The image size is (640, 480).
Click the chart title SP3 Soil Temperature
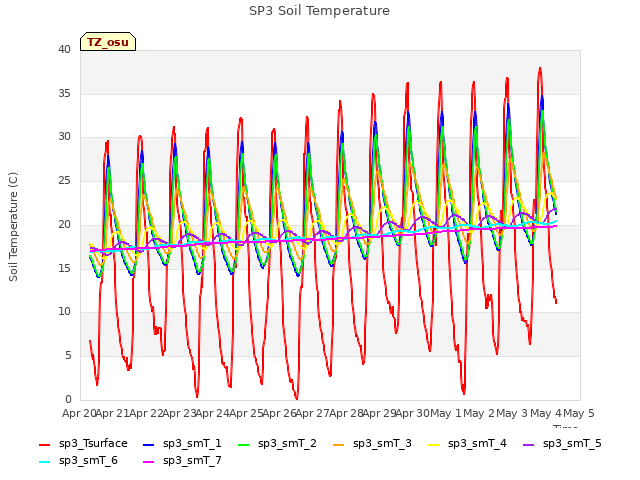click(319, 11)
